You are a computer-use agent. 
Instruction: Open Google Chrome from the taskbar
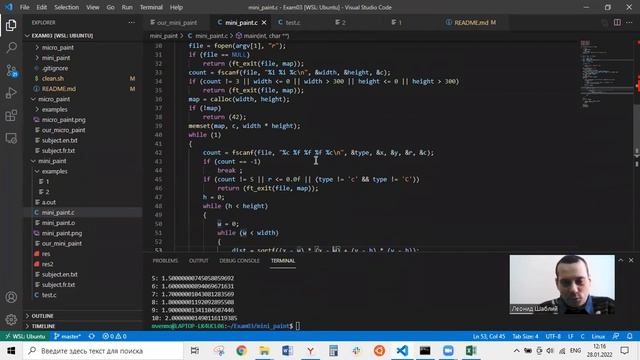click(x=241, y=351)
